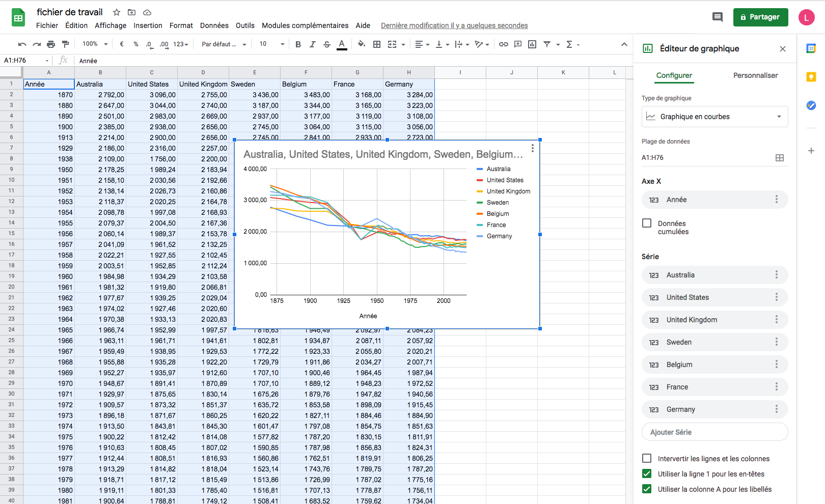Switch to the Personnaliser tab

pyautogui.click(x=755, y=75)
